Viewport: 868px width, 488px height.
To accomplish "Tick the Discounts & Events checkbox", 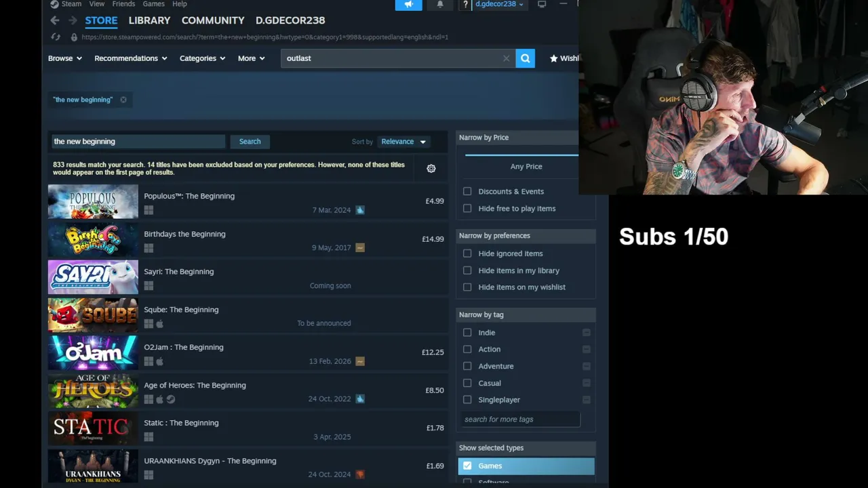I will [467, 192].
